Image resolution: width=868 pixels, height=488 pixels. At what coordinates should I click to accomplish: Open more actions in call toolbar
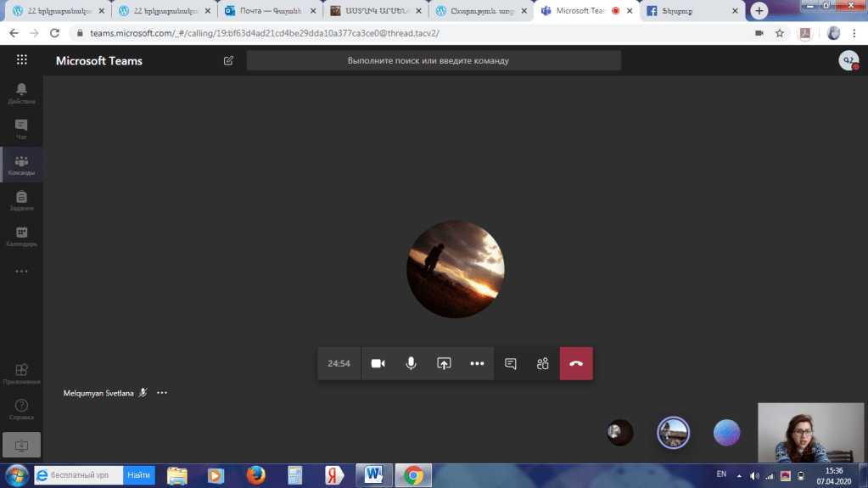point(477,363)
